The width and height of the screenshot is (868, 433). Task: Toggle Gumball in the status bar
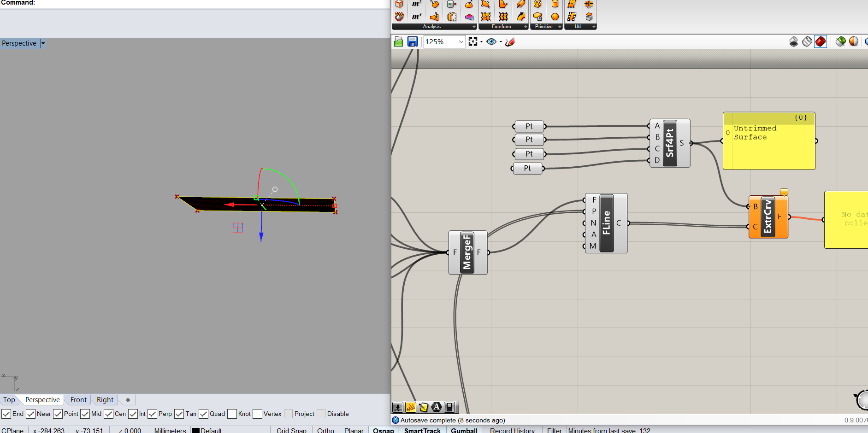click(x=464, y=430)
